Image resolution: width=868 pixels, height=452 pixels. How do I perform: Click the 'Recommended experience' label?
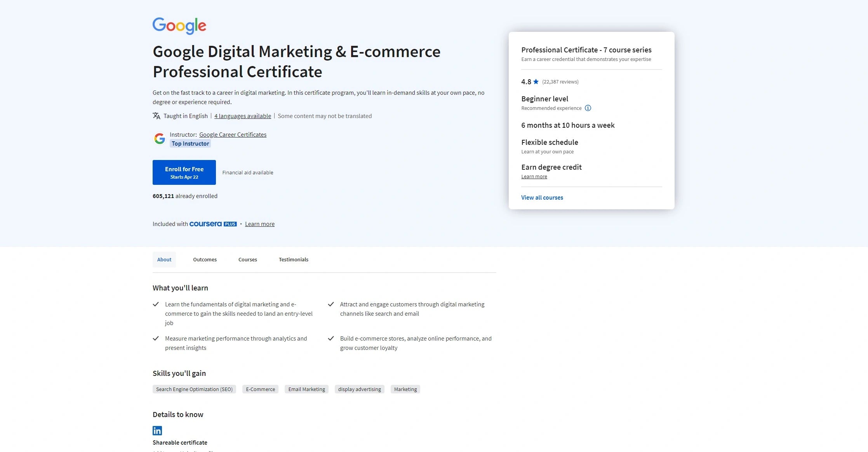pyautogui.click(x=551, y=108)
